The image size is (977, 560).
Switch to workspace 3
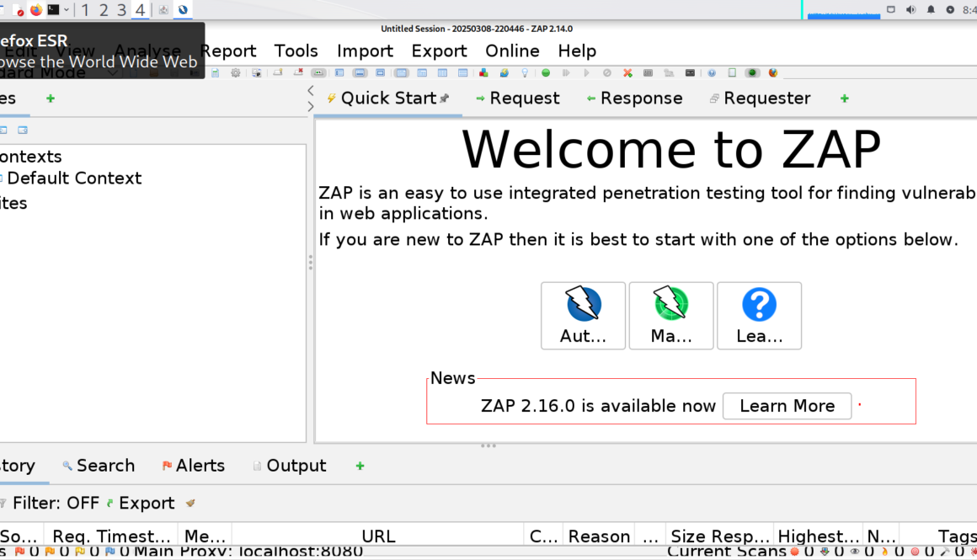(122, 9)
